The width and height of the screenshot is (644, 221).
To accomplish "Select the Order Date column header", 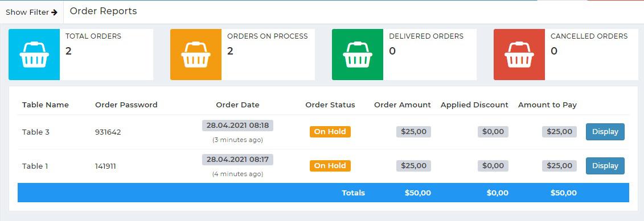I will pos(237,105).
